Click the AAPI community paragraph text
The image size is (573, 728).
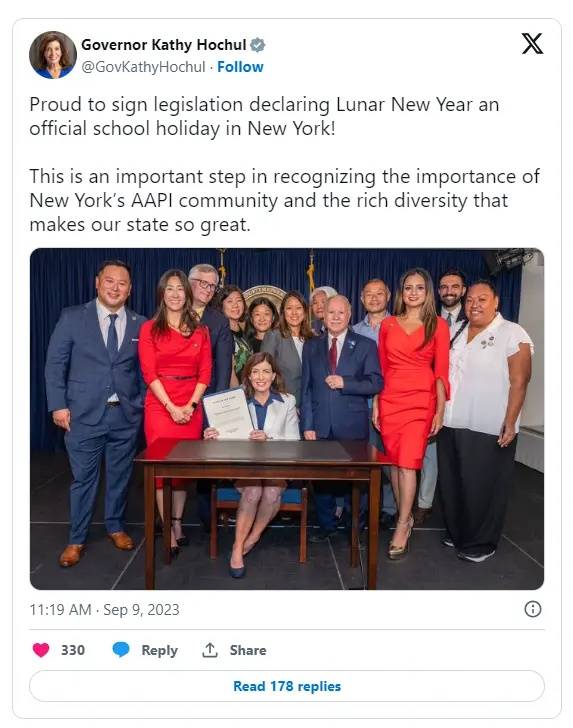coord(284,201)
